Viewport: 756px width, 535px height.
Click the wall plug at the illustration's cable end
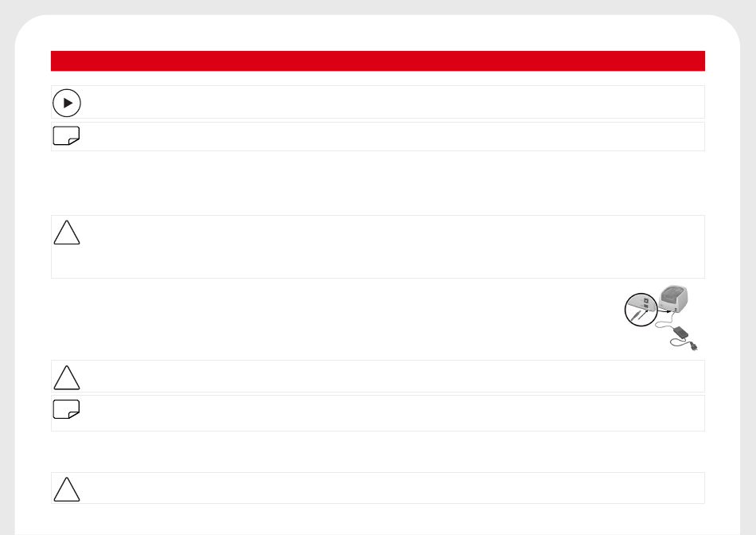[x=693, y=346]
